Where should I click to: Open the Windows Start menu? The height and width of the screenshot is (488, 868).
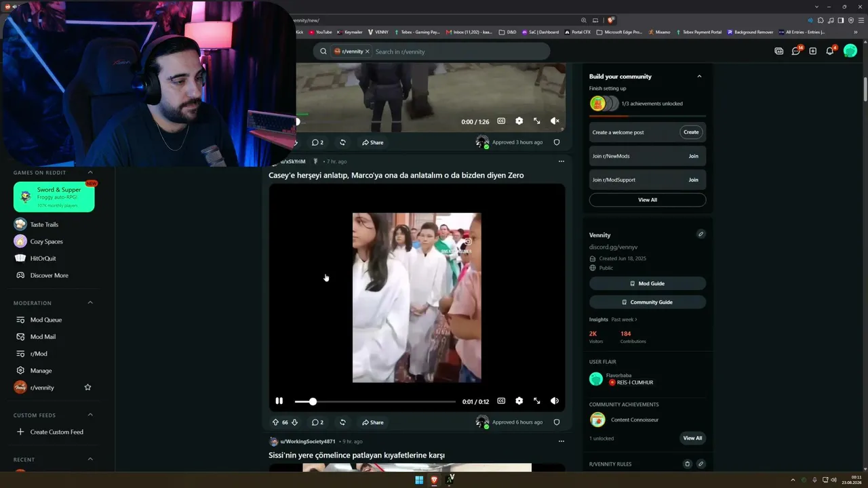pos(419,480)
